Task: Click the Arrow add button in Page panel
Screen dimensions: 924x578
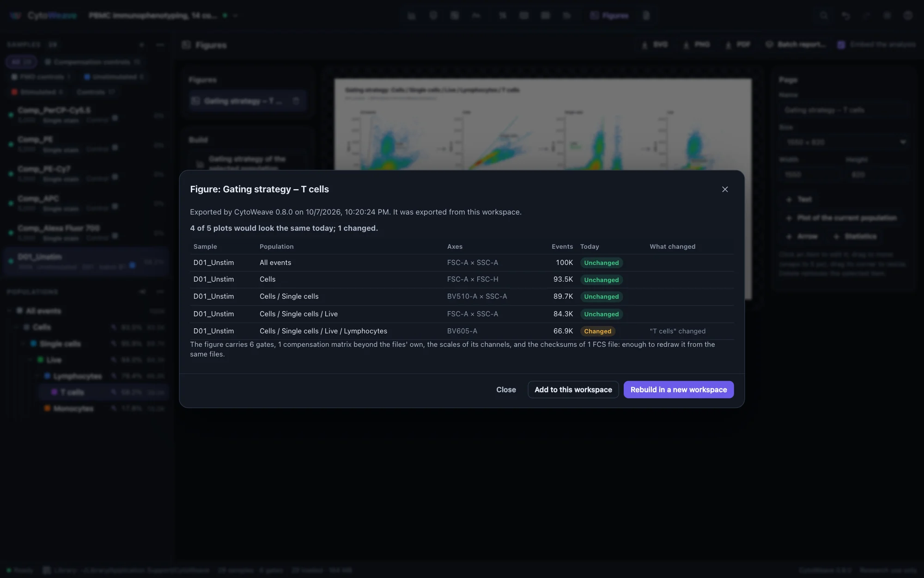Action: point(802,236)
